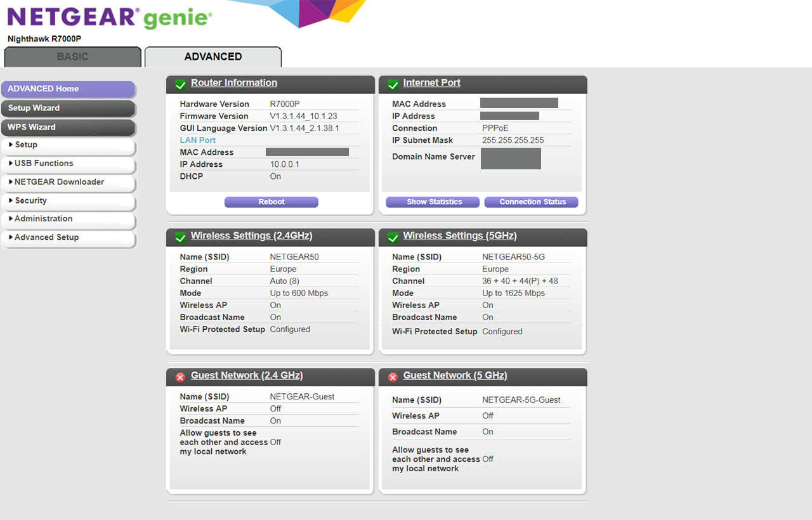Viewport: 812px width, 520px height.
Task: Click the SSID value NETGEAR50
Action: click(x=294, y=257)
